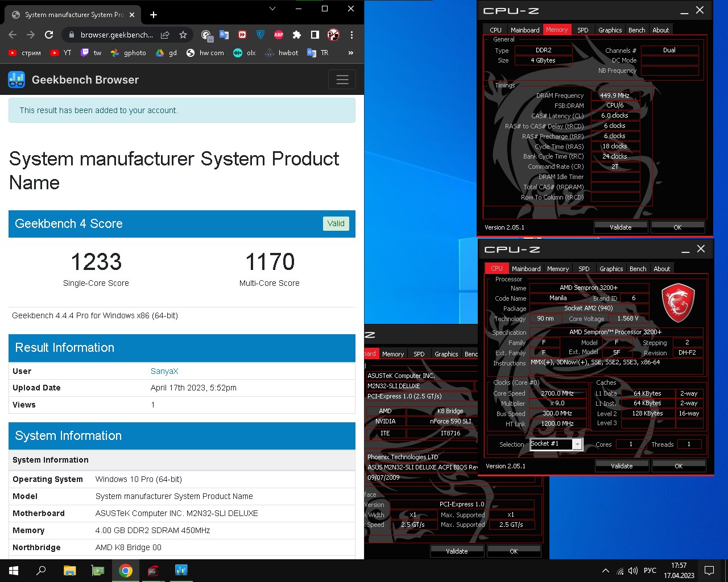Screen dimensions: 728x582
Task: Open the Chrome three-dot menu
Action: click(x=351, y=35)
